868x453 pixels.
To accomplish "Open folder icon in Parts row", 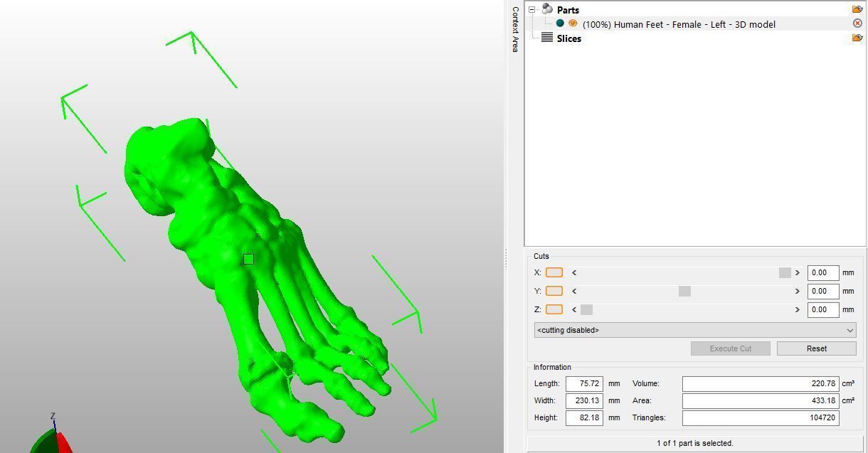I will 857,9.
